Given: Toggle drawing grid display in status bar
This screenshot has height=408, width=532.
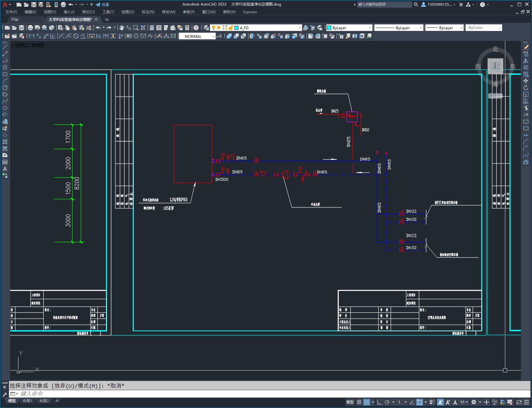Looking at the screenshot, I should click(359, 402).
